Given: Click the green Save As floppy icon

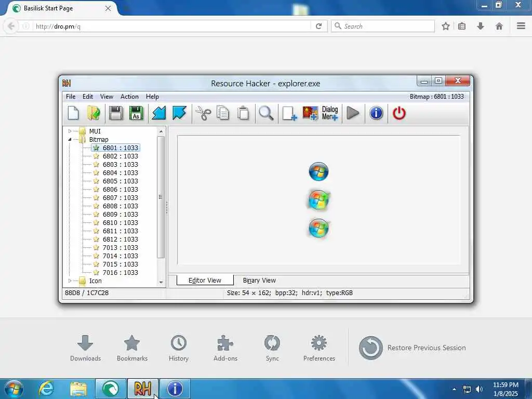Looking at the screenshot, I should click(136, 113).
